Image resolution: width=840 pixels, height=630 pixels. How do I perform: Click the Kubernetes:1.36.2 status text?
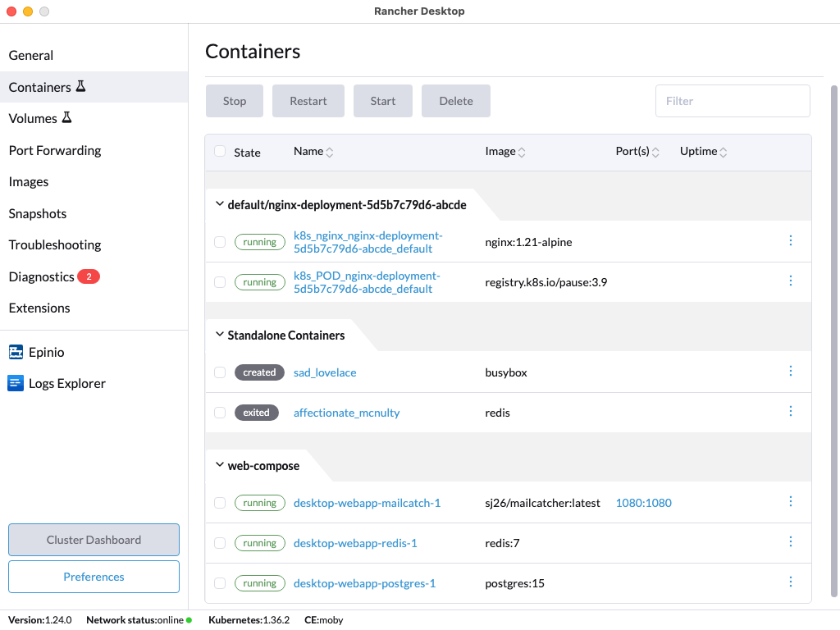(249, 620)
